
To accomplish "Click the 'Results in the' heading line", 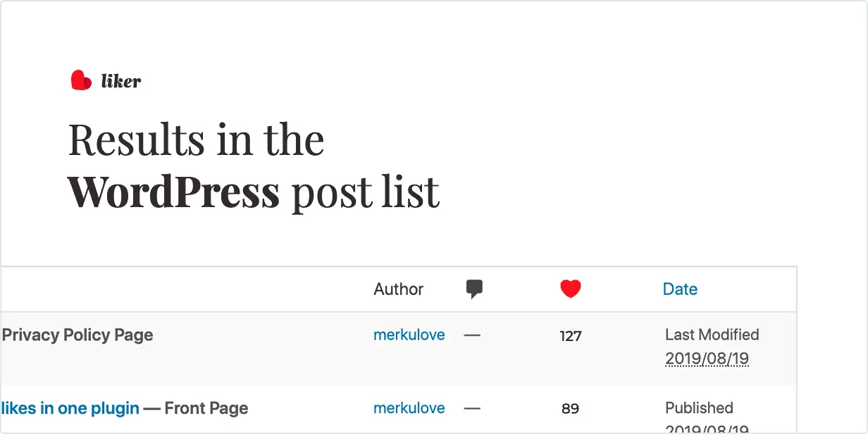I will (x=196, y=139).
